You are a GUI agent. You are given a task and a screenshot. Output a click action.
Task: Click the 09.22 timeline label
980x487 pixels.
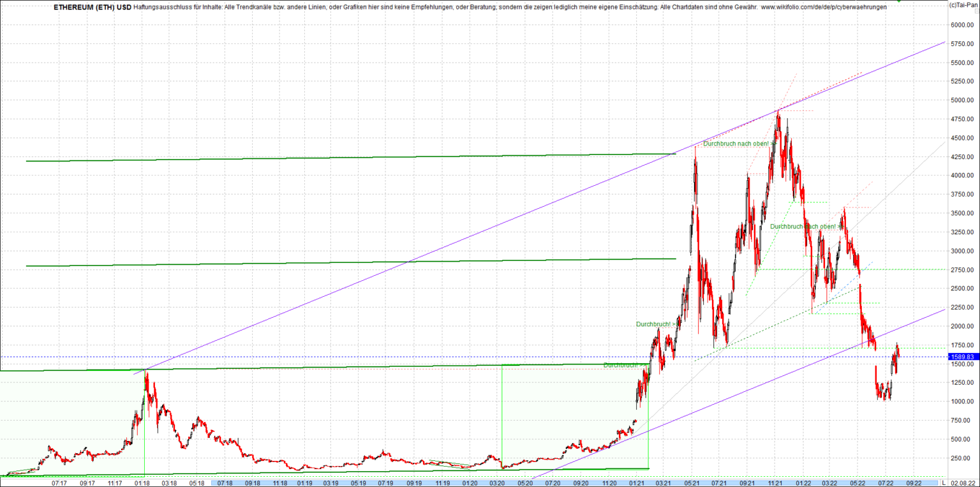pos(914,484)
